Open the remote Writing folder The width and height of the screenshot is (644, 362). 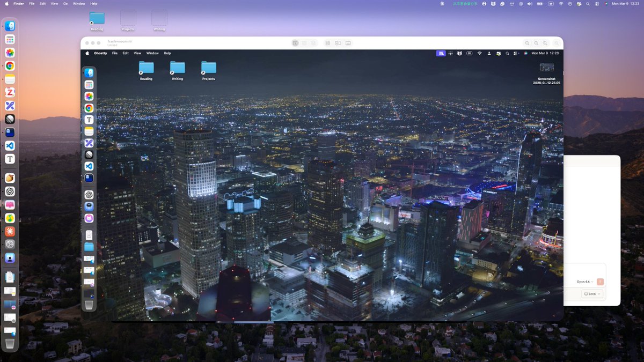click(177, 71)
